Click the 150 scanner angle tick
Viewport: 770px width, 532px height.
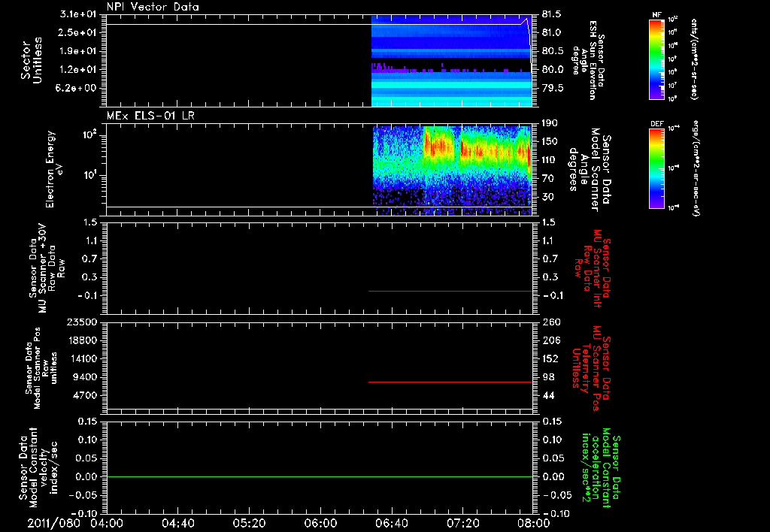point(550,142)
